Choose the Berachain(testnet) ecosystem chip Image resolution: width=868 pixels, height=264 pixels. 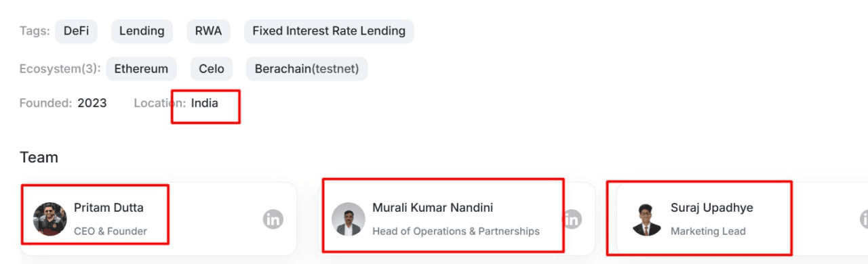[307, 69]
